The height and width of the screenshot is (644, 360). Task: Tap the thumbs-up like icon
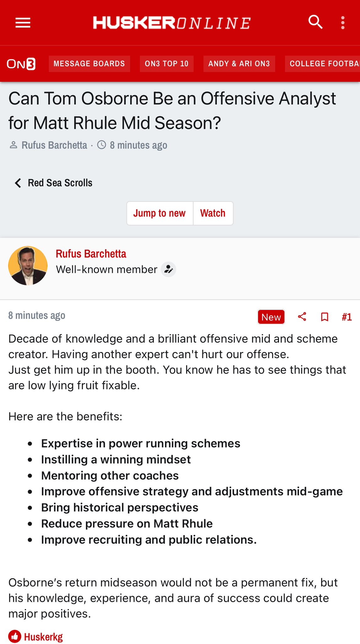(14, 636)
